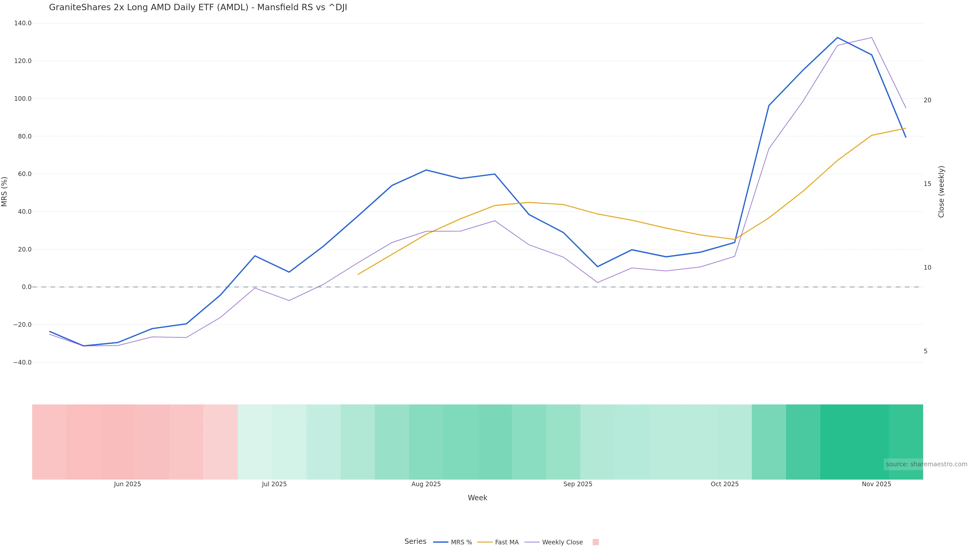Click the sharemaestro.com source watermark

926,464
